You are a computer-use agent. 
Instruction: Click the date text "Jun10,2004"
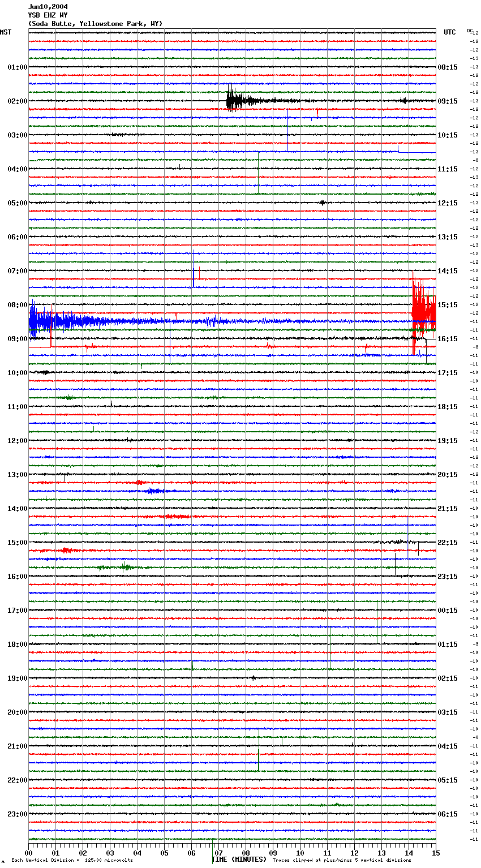click(48, 7)
